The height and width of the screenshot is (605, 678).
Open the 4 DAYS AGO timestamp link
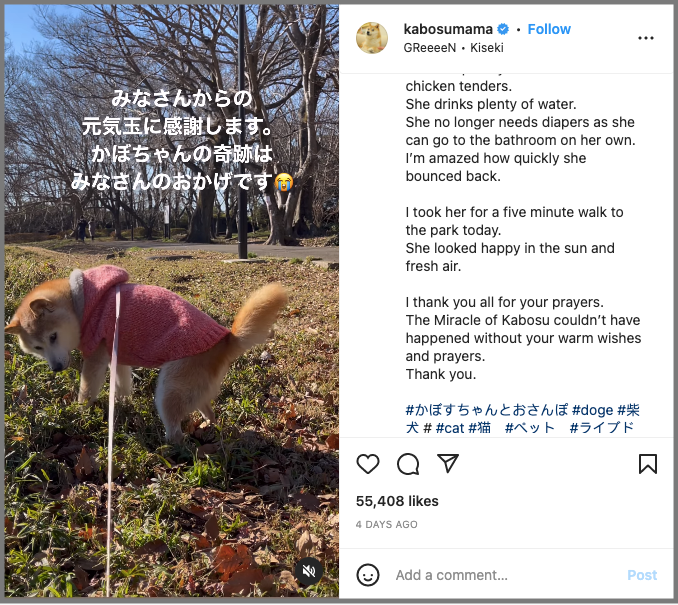(387, 525)
